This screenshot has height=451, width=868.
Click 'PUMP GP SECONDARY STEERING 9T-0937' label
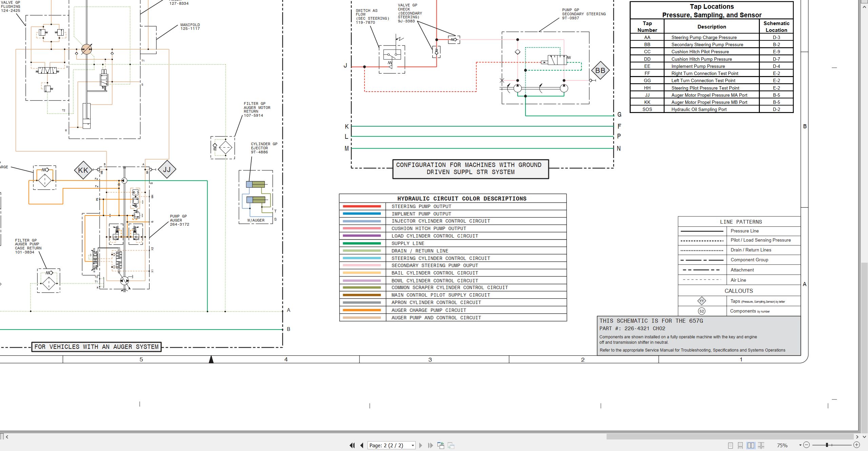(x=584, y=14)
